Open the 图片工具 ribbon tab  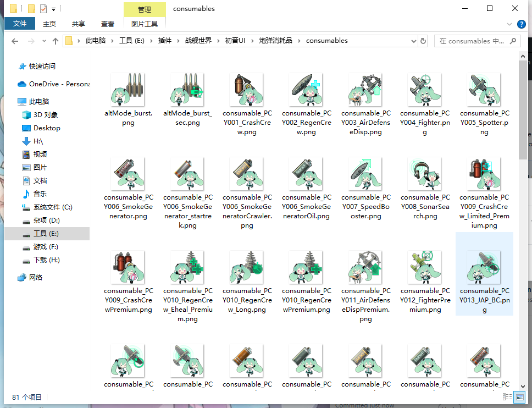145,24
